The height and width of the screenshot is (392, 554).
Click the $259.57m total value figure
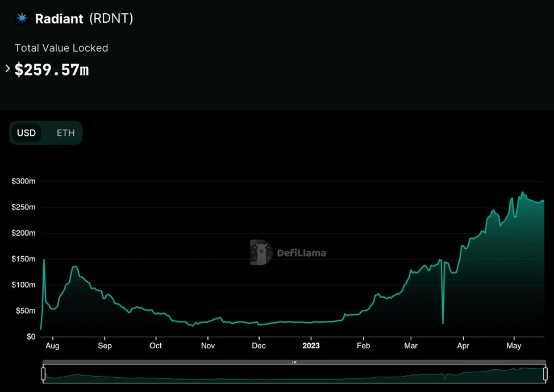pyautogui.click(x=52, y=70)
